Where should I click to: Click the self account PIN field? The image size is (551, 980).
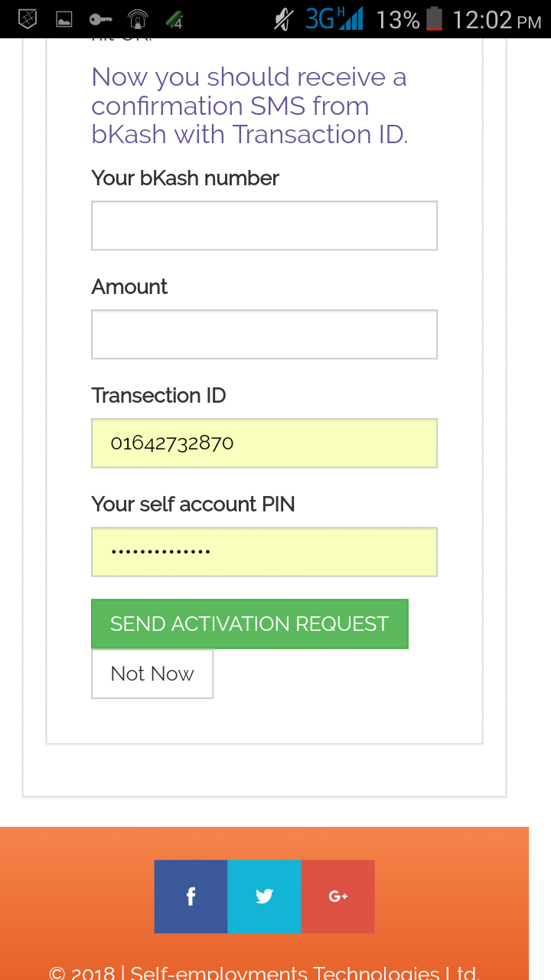[264, 552]
